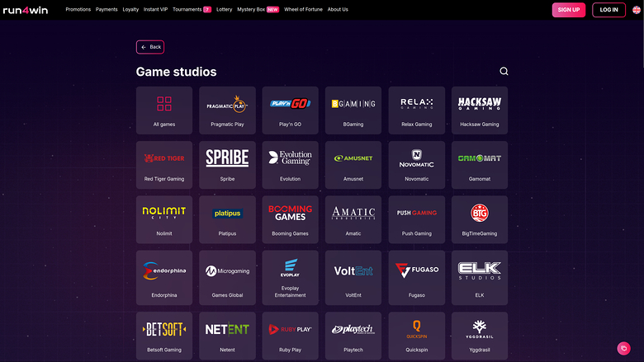Open Wheel of Fortune menu item
This screenshot has height=362, width=644.
click(x=303, y=9)
